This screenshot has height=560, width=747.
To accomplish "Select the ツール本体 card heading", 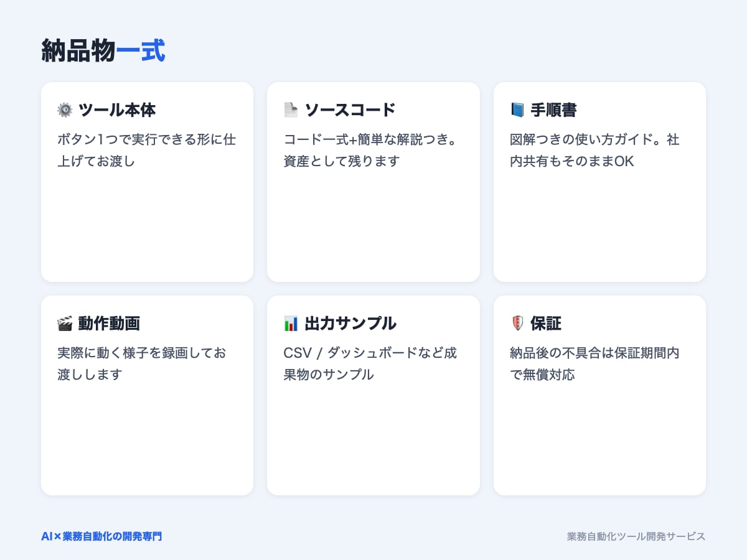I will click(117, 110).
